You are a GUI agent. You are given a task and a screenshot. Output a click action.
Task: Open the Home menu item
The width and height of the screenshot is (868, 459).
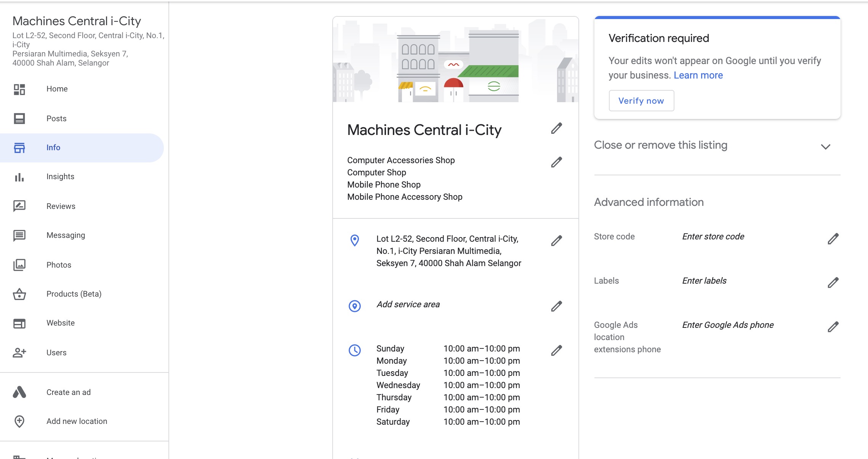tap(82, 89)
